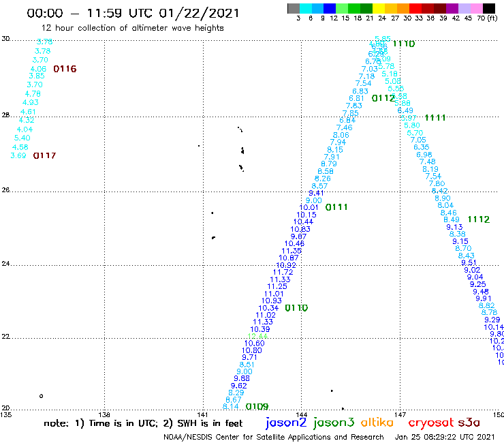504x443 pixels.
Task: Click the green time label '0112'
Action: coord(383,98)
